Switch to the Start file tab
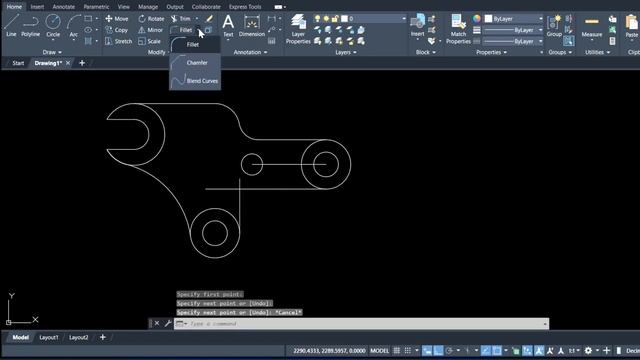The image size is (640, 360). pos(18,63)
